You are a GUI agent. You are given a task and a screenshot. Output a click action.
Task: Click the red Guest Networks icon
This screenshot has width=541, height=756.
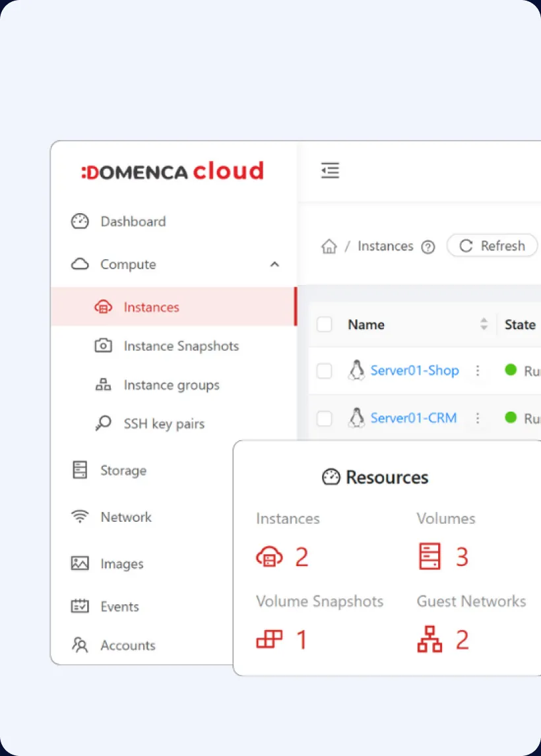click(430, 639)
